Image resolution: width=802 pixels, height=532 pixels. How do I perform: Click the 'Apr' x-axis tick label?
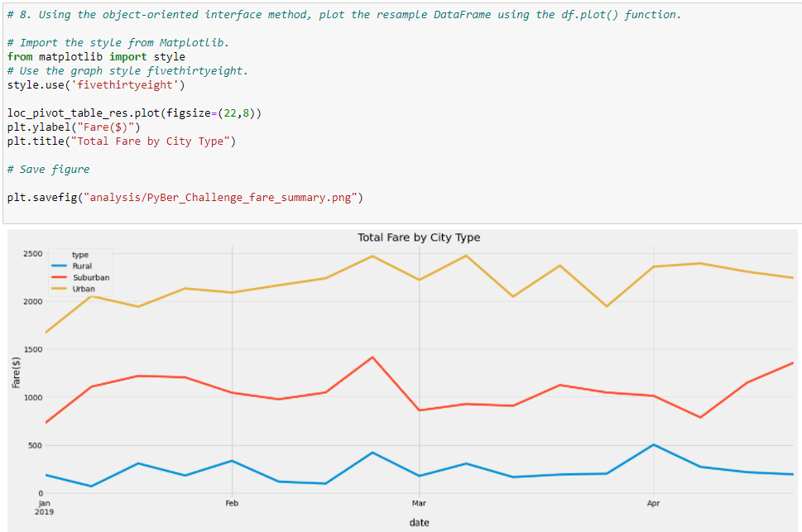pos(653,503)
